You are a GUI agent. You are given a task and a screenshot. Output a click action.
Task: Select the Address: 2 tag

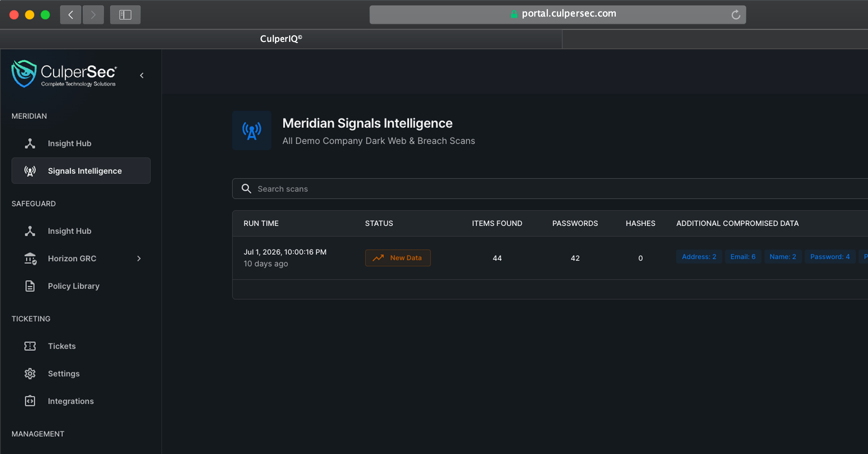pos(699,257)
